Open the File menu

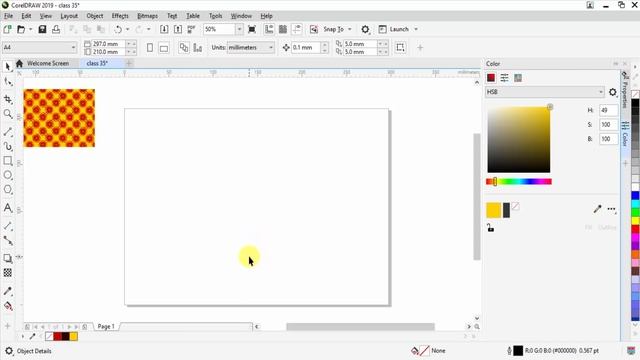pos(8,16)
